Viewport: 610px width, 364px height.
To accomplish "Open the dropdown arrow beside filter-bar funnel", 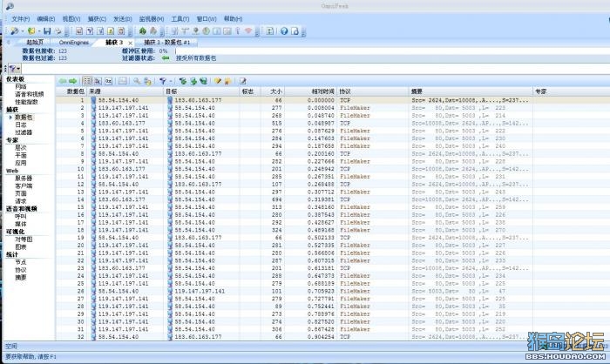I will pyautogui.click(x=18, y=69).
